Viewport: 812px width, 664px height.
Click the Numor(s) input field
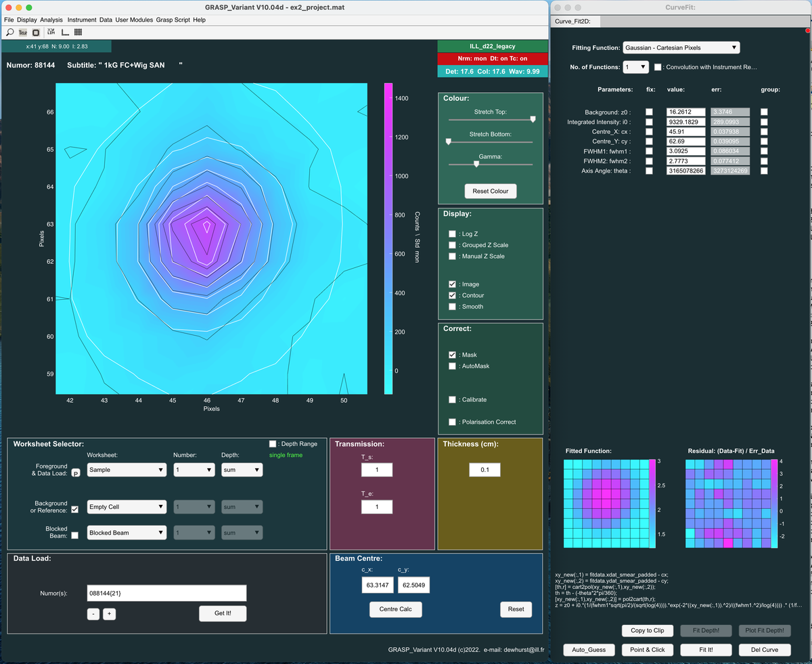[x=166, y=593]
